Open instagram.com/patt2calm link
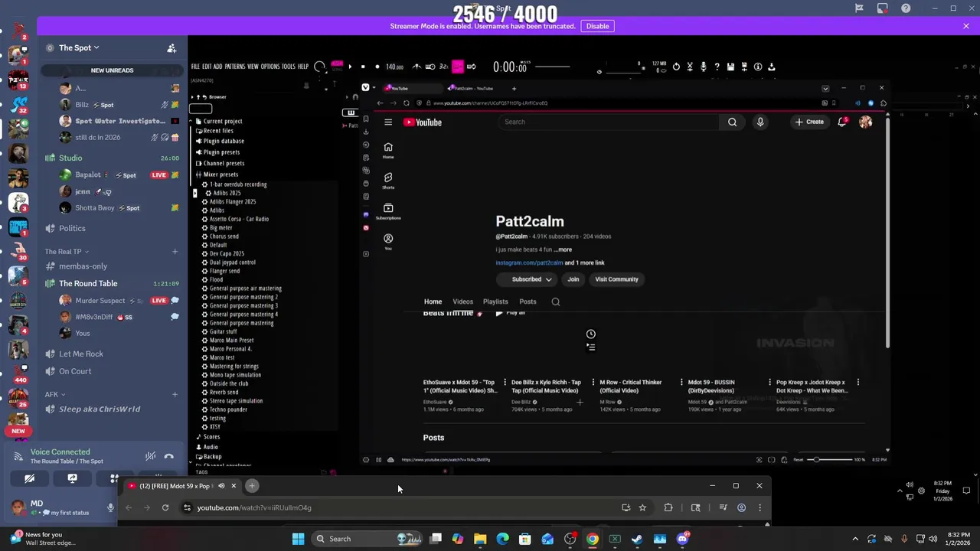The height and width of the screenshot is (551, 980). pyautogui.click(x=529, y=263)
